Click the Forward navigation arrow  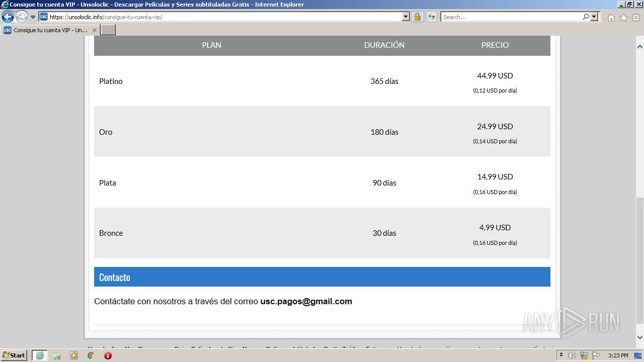(x=22, y=17)
